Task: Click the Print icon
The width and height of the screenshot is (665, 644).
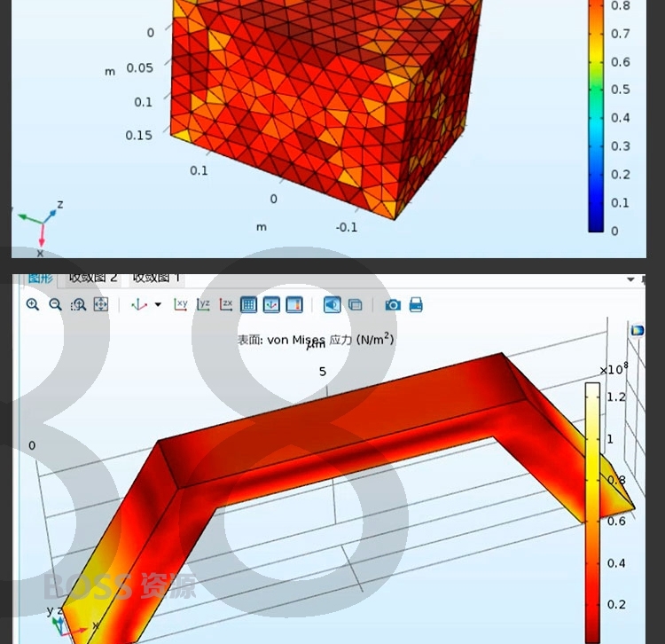Action: pos(416,304)
